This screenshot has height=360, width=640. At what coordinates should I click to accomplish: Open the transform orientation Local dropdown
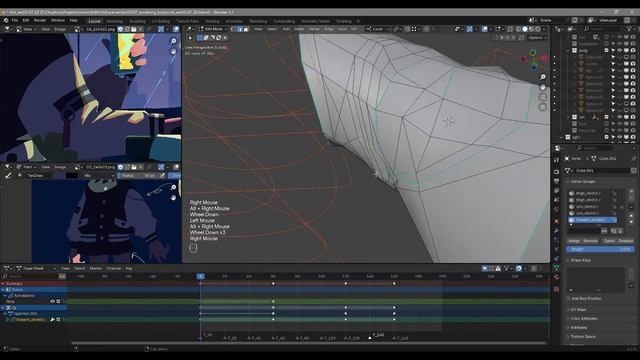(x=377, y=29)
